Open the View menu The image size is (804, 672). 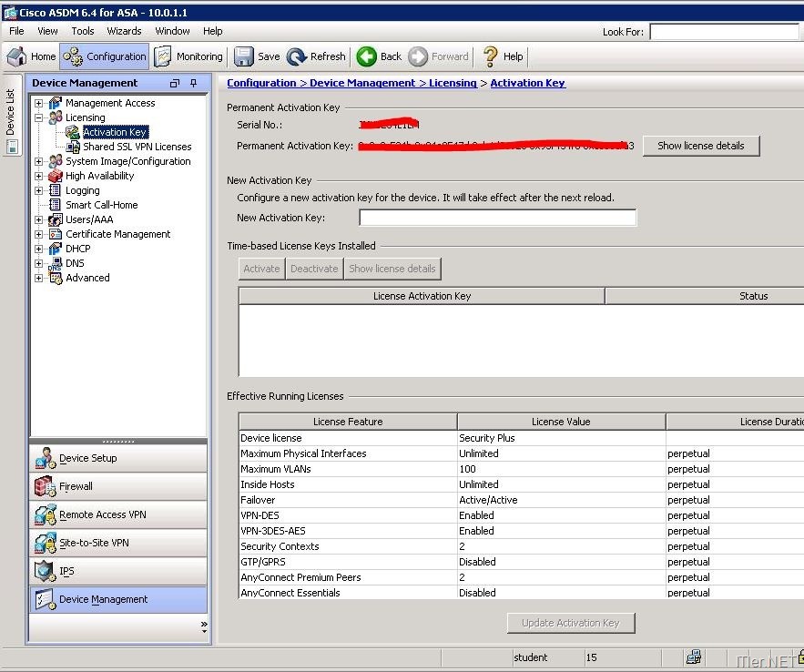pyautogui.click(x=47, y=31)
